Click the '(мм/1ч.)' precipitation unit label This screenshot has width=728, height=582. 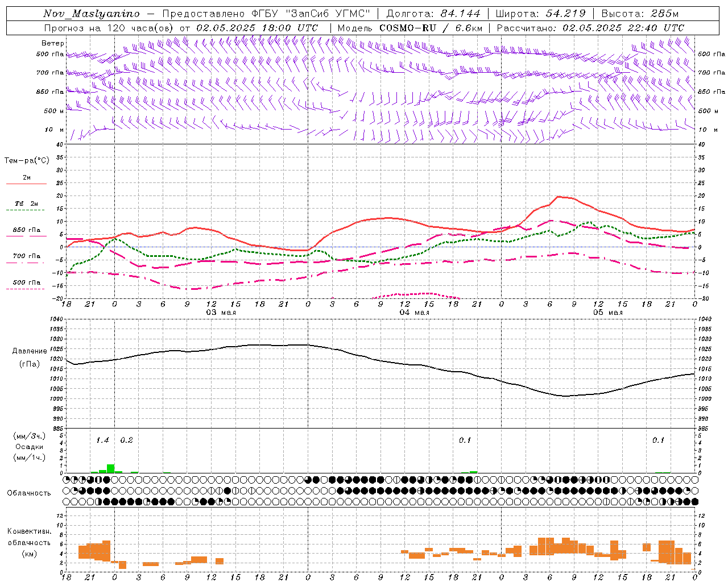(29, 458)
